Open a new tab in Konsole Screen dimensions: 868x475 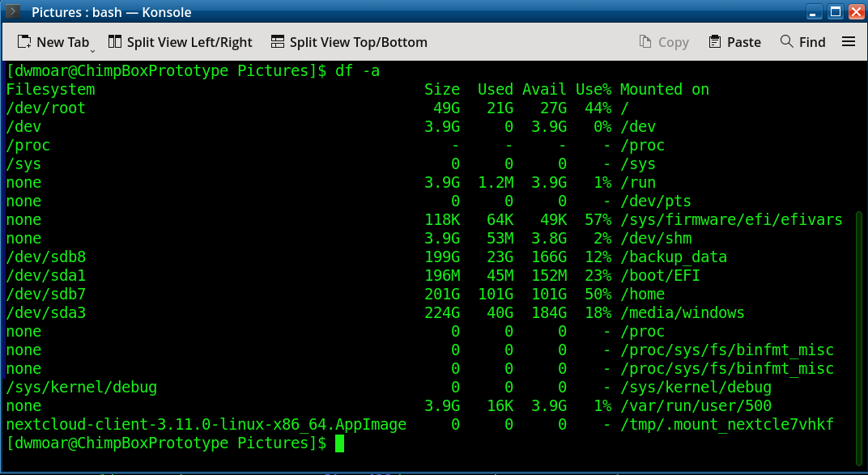point(53,42)
